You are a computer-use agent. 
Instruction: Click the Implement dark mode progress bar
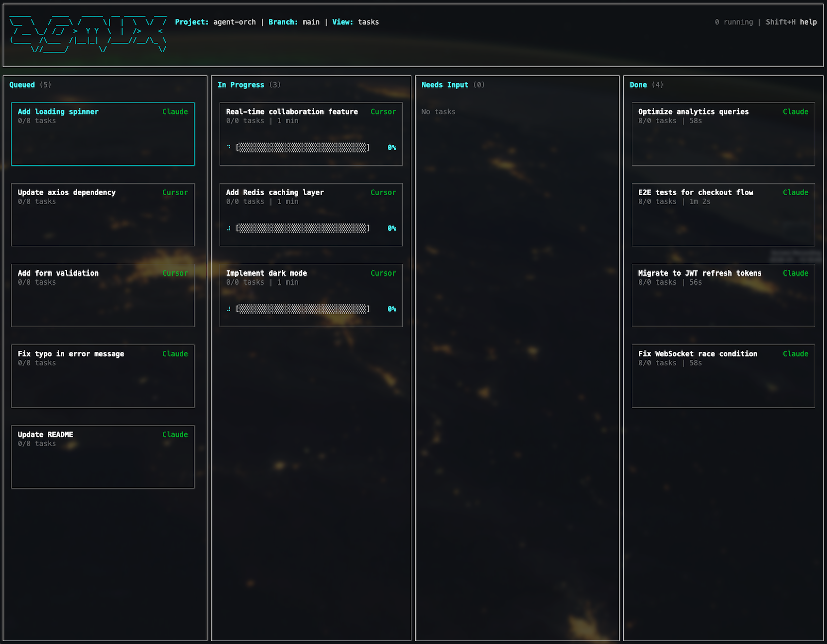[x=303, y=309]
